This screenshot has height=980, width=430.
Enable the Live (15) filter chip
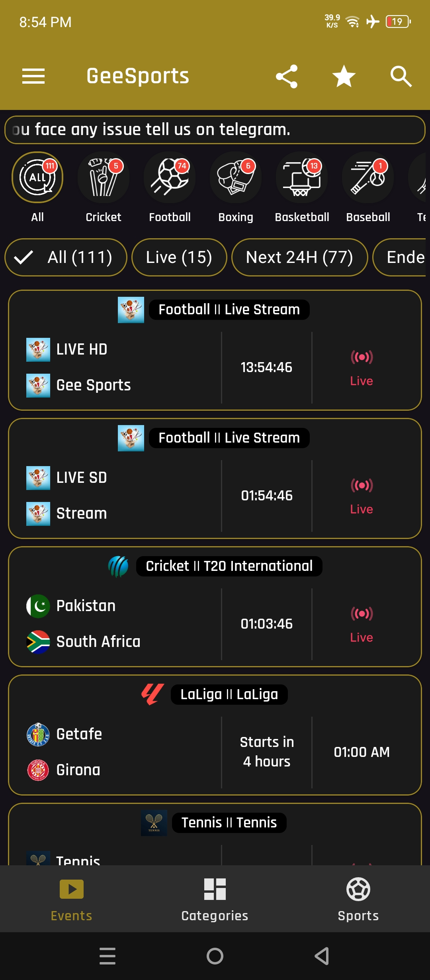coord(179,257)
